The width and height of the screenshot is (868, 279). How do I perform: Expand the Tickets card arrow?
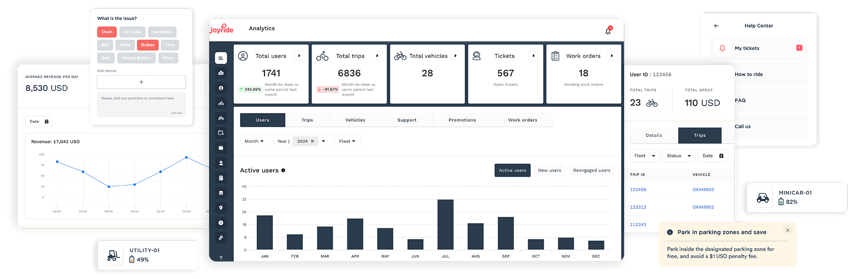tap(533, 56)
